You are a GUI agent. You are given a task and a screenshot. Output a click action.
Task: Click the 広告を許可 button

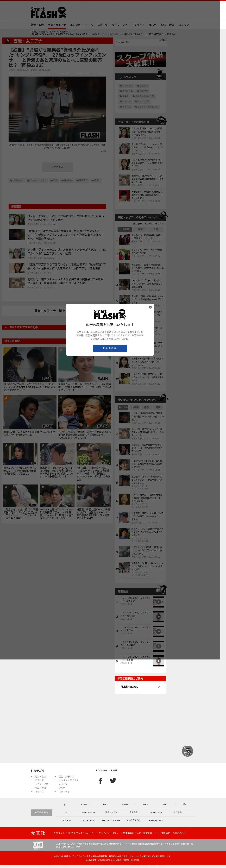pyautogui.click(x=110, y=348)
